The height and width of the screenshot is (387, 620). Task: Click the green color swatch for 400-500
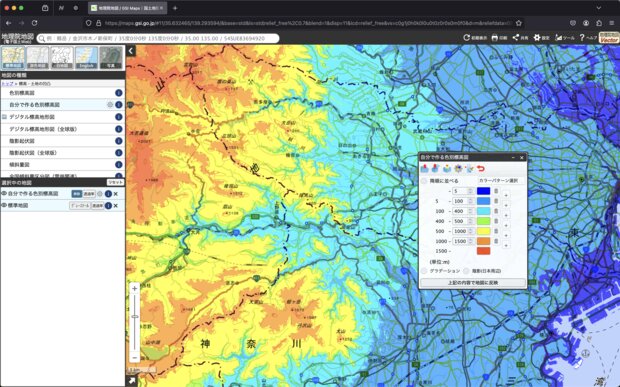pyautogui.click(x=483, y=221)
